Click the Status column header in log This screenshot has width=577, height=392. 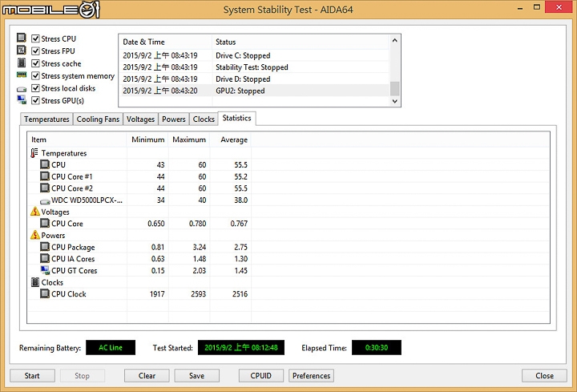(x=301, y=42)
